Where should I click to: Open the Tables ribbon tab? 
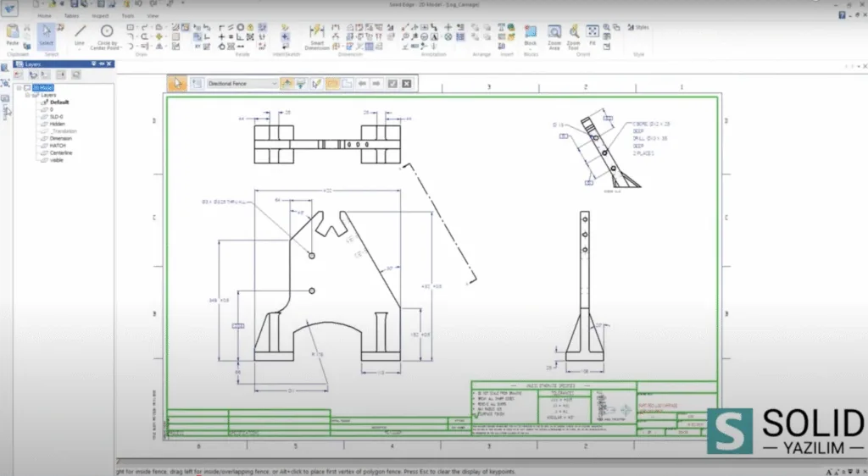72,16
